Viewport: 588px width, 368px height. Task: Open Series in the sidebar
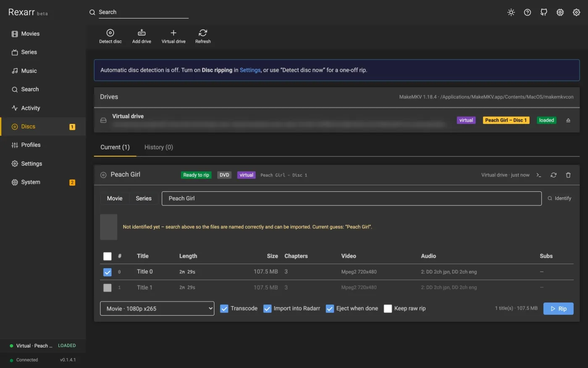click(x=43, y=52)
